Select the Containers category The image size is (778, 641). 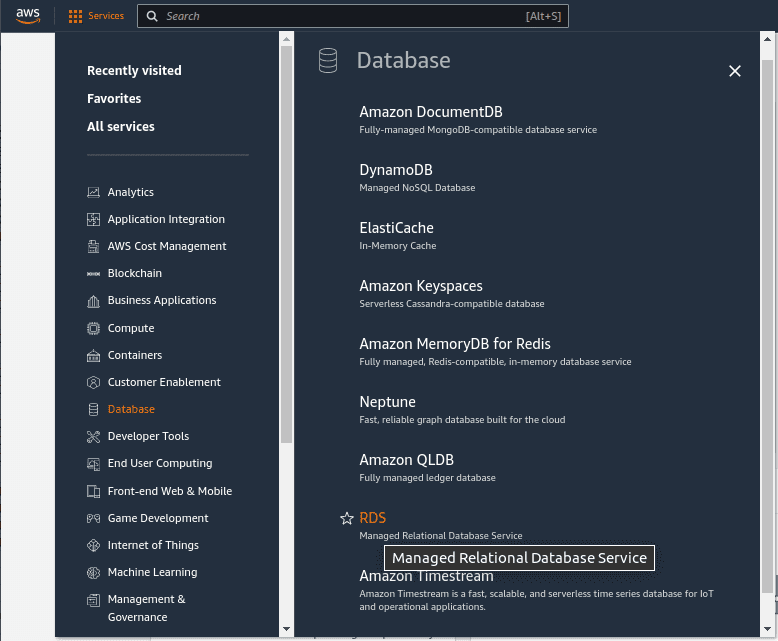pyautogui.click(x=135, y=355)
